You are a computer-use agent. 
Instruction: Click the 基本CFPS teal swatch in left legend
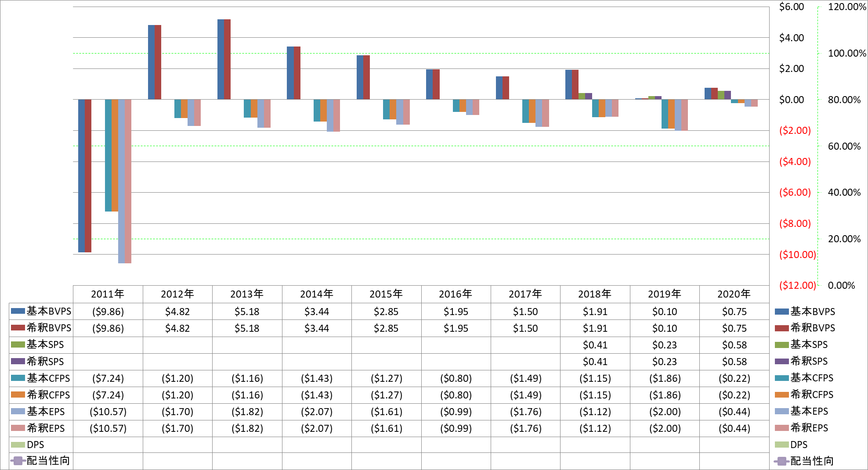coord(18,378)
